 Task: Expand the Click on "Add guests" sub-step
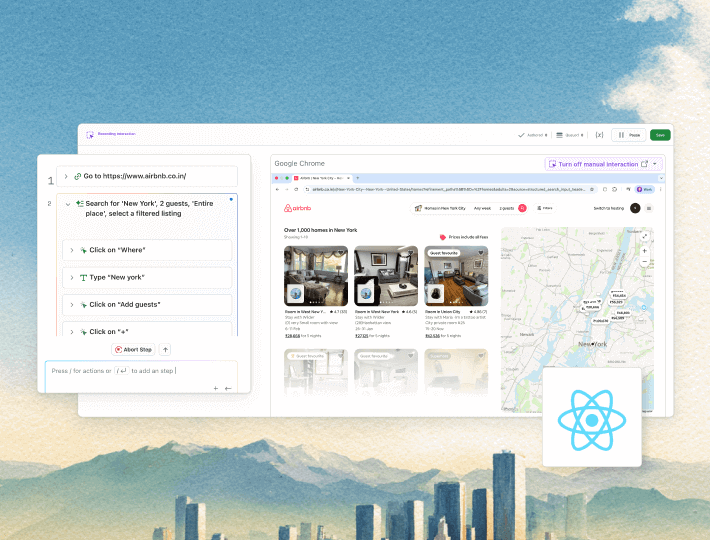(x=72, y=305)
